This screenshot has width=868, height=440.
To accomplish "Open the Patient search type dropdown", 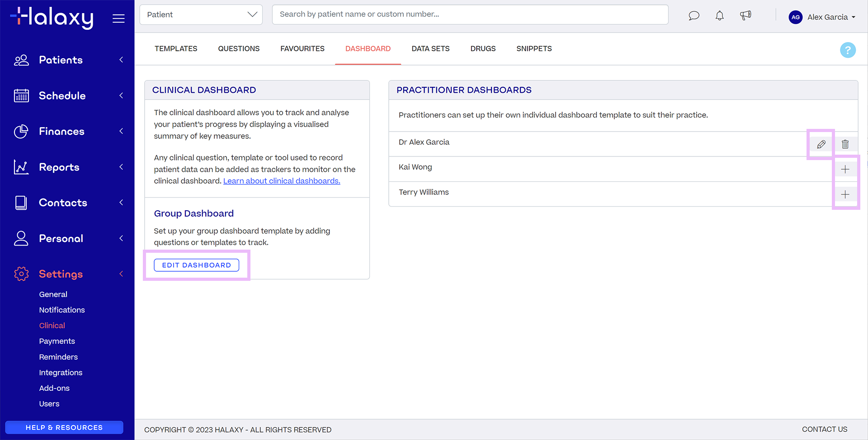I will pyautogui.click(x=201, y=14).
